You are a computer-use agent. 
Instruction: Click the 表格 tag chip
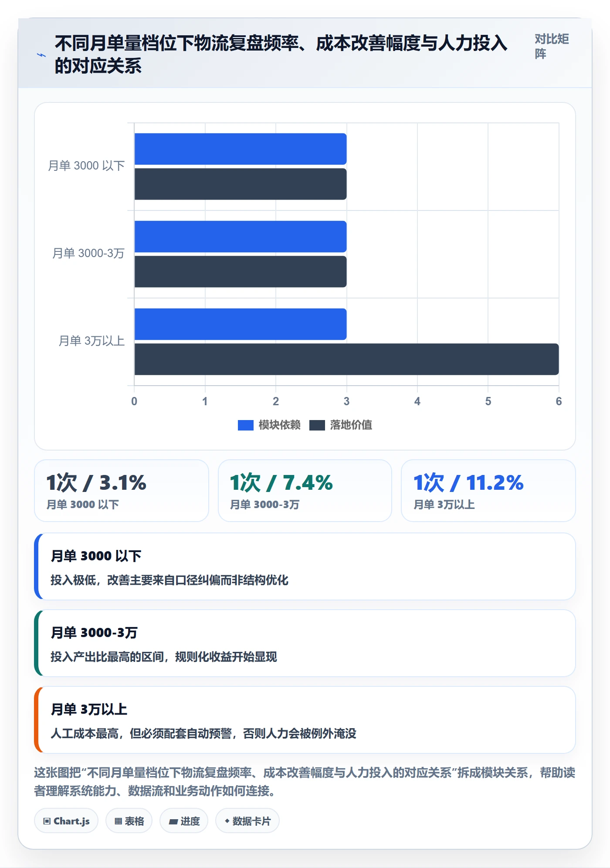129,821
